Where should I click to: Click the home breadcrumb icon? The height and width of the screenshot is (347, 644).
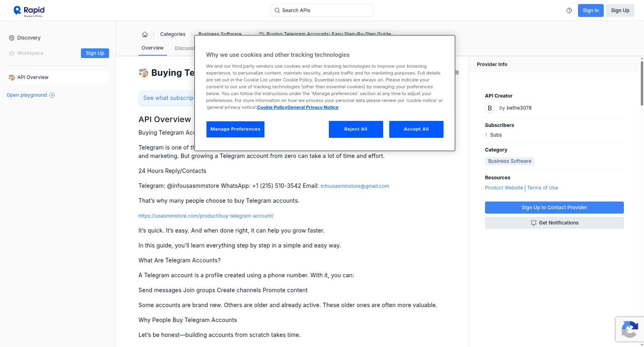click(x=145, y=34)
